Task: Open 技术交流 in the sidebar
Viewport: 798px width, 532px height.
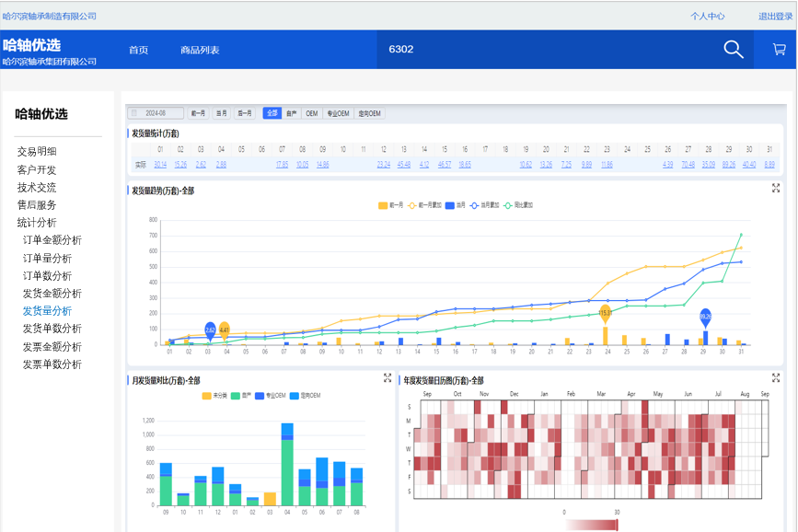Action: click(x=37, y=188)
